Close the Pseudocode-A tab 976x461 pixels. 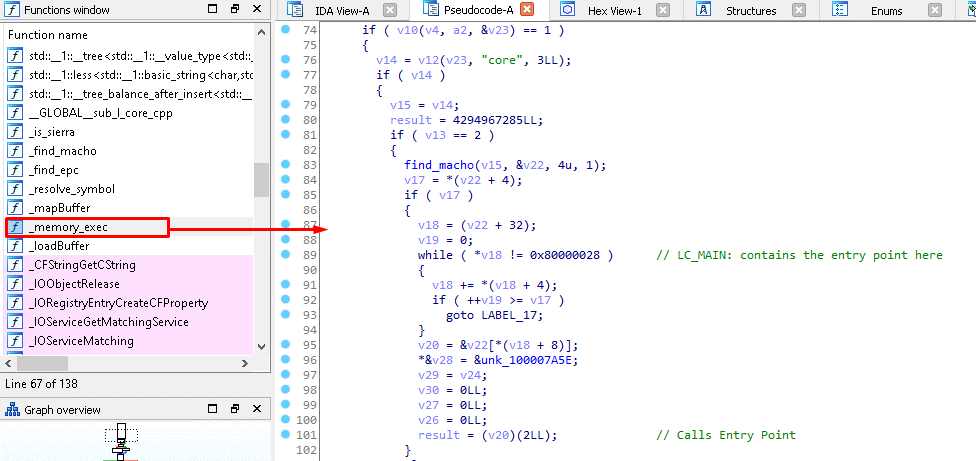click(x=527, y=10)
